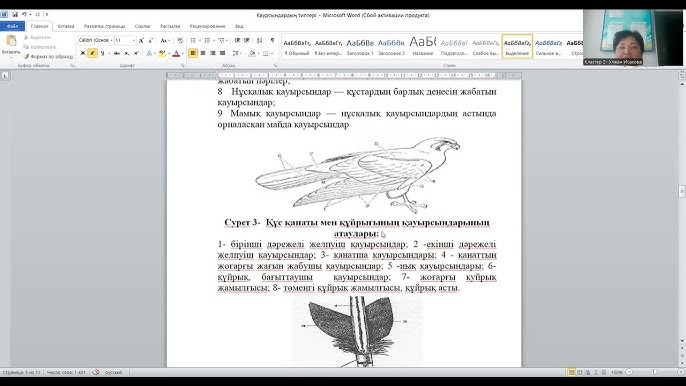Click the page count indicator in status bar
686x386 pixels.
click(x=21, y=372)
